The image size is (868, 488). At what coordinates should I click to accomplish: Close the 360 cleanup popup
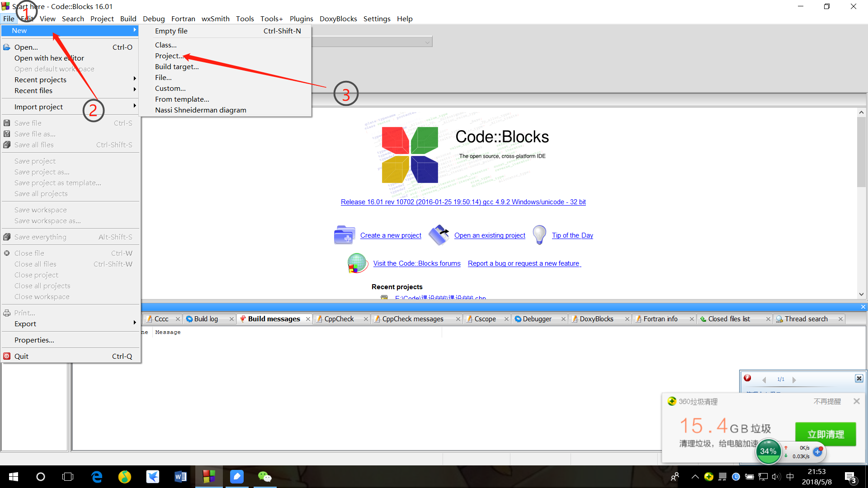click(x=856, y=401)
